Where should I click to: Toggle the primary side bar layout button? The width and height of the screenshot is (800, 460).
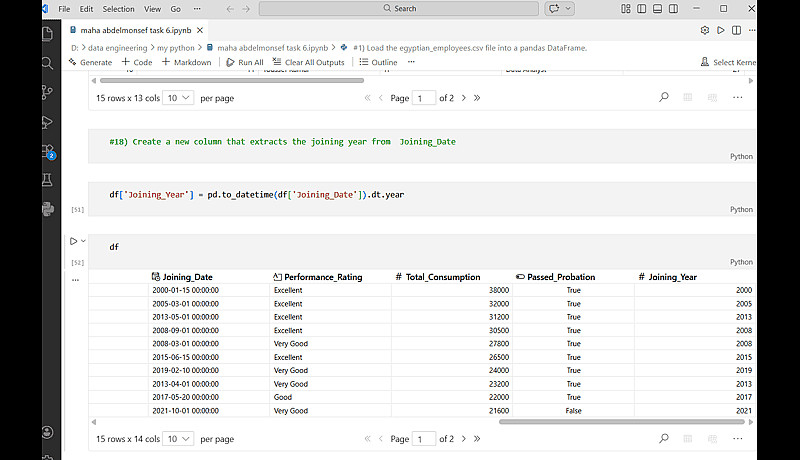(x=640, y=8)
